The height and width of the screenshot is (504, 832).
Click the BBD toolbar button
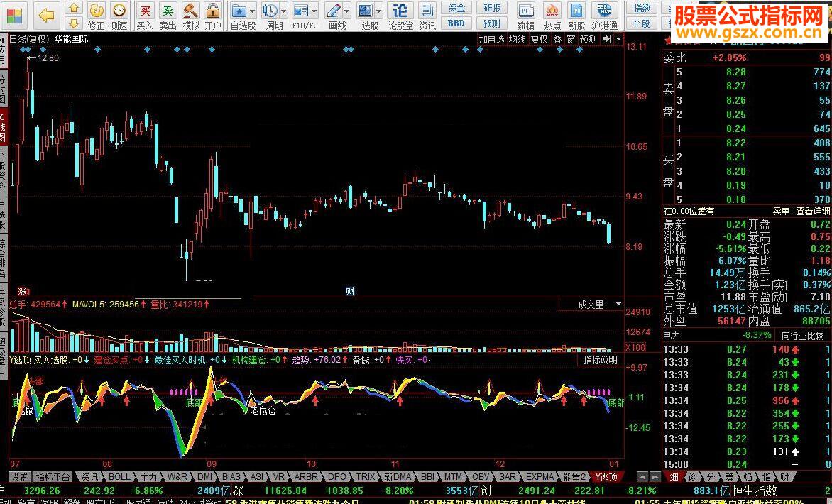click(456, 23)
